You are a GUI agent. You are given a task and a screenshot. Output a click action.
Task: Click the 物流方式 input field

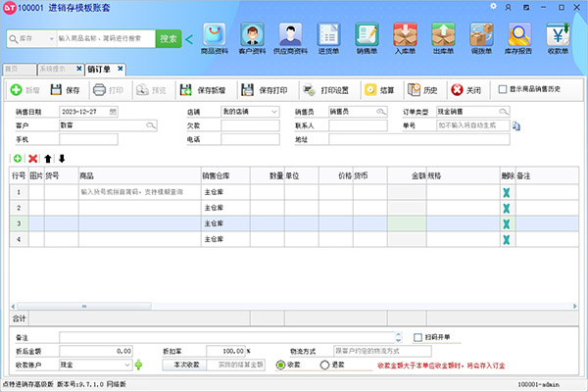(x=382, y=351)
